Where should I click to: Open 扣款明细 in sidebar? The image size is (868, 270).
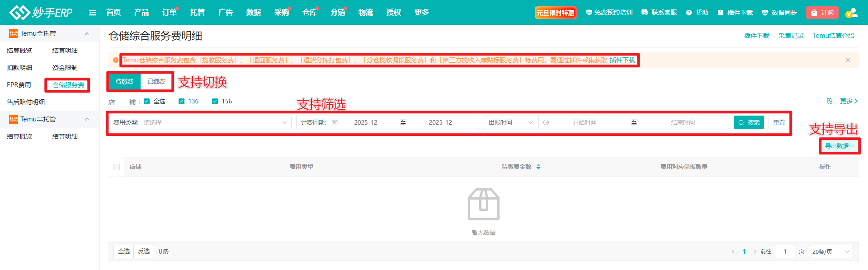(19, 68)
